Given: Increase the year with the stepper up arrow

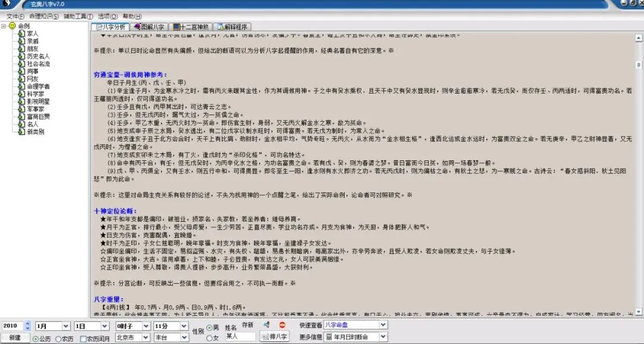Looking at the screenshot, I should (x=28, y=324).
